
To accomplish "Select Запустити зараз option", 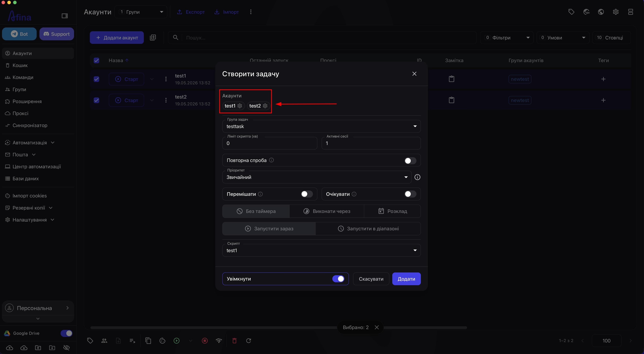I will coord(269,229).
